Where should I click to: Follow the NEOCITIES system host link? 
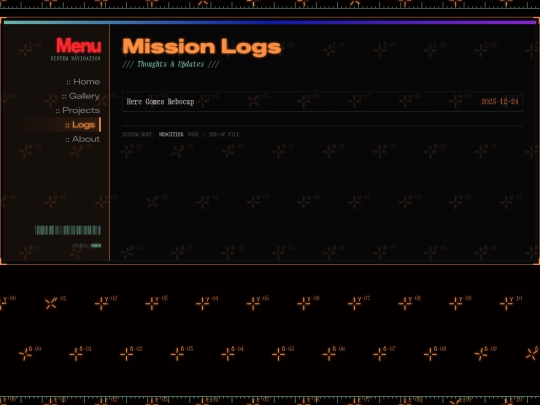coord(171,134)
